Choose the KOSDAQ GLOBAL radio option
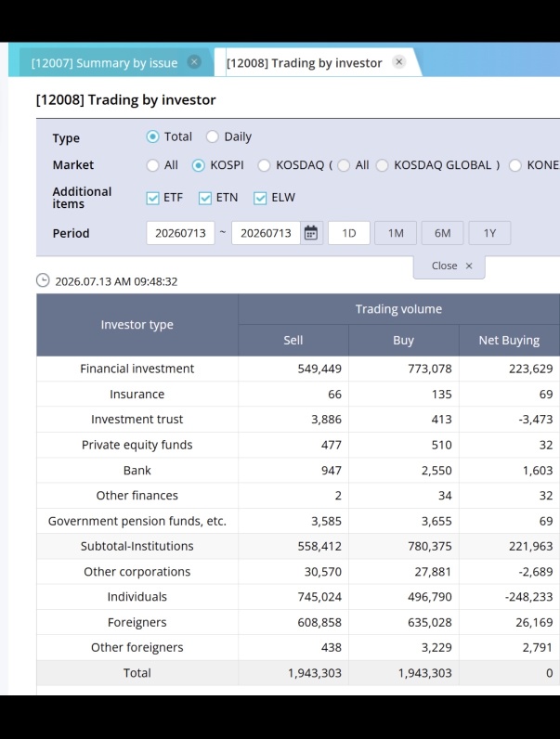The image size is (560, 739). (x=383, y=165)
